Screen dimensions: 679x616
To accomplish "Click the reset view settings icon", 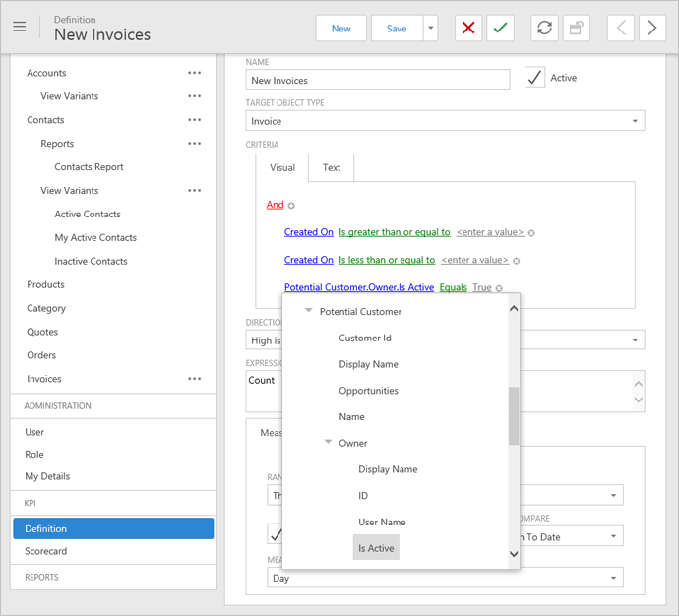I will click(577, 29).
